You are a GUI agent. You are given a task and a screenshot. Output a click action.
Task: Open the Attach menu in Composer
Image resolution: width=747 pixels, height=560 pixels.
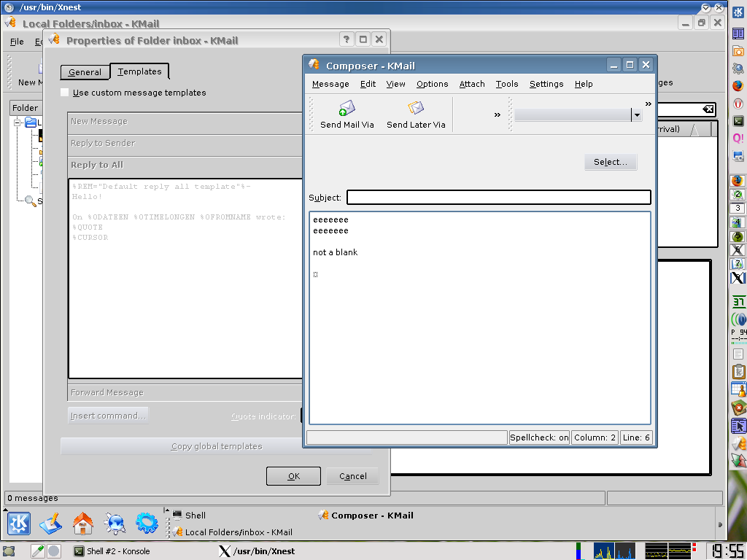[x=472, y=84]
